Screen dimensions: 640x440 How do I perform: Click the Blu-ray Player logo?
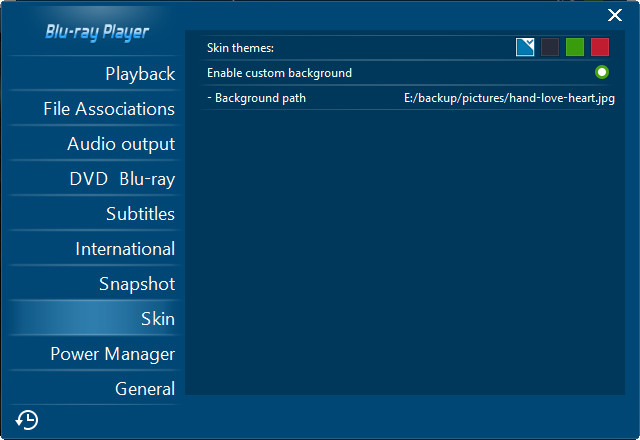pyautogui.click(x=97, y=32)
